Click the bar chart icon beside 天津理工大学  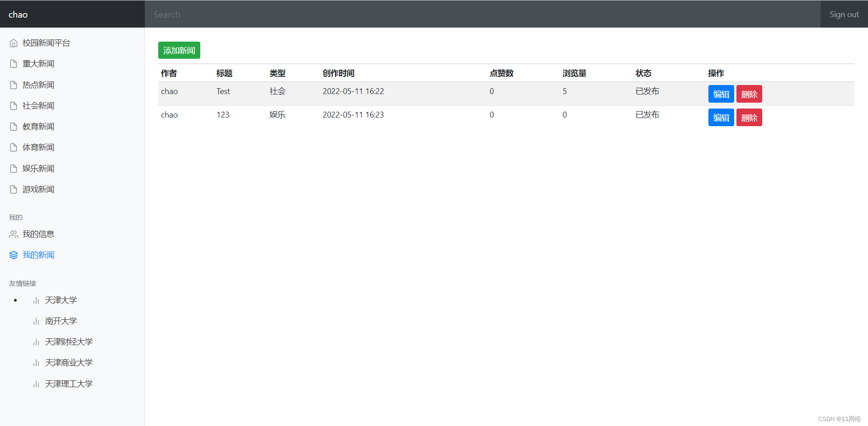click(x=36, y=384)
